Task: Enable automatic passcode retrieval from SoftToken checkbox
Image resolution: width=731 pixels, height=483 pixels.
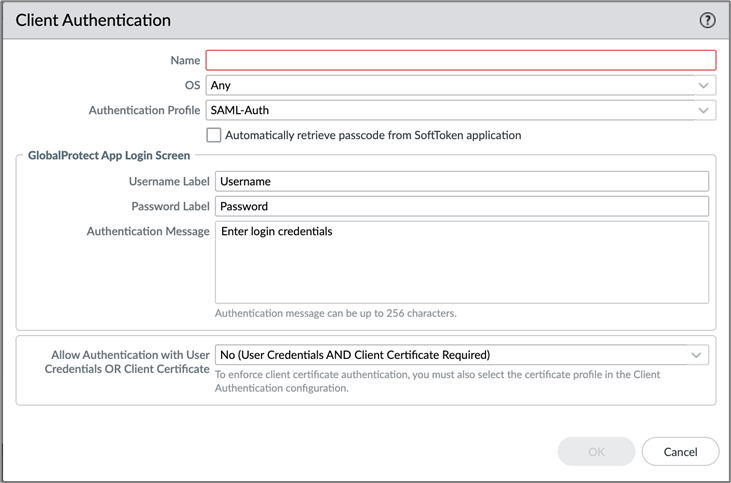Action: point(214,135)
